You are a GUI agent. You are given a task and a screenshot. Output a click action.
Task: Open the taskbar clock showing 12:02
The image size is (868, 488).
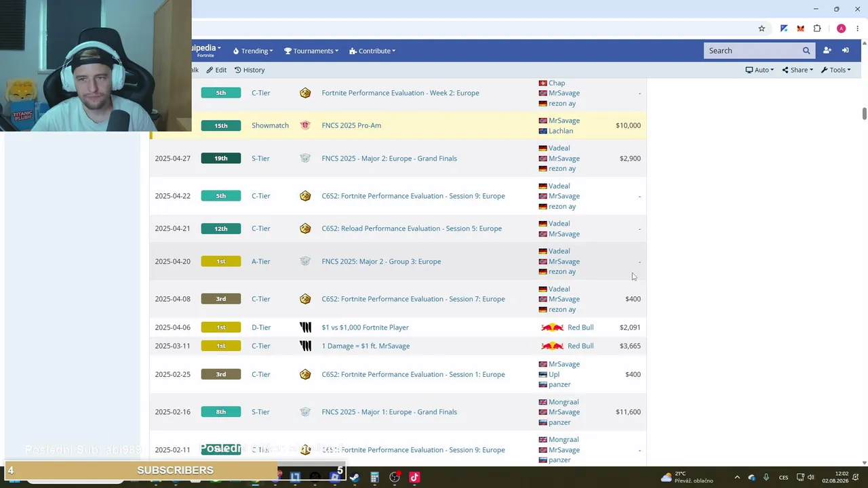[x=835, y=477]
